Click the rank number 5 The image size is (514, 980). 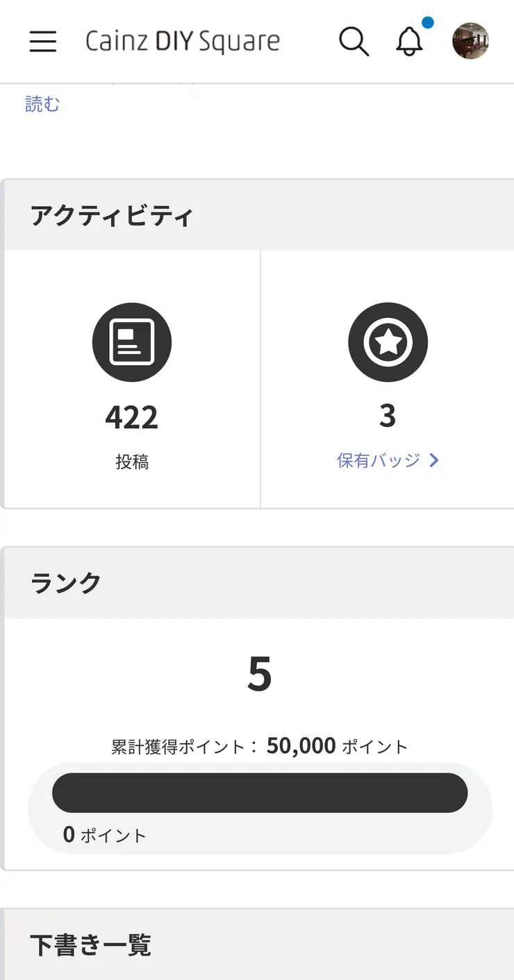click(x=260, y=675)
